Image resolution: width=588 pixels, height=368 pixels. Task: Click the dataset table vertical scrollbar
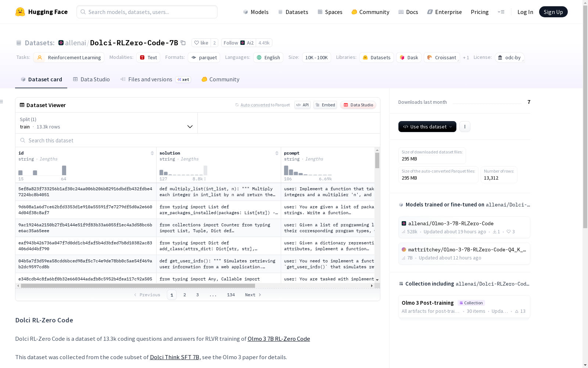377,160
